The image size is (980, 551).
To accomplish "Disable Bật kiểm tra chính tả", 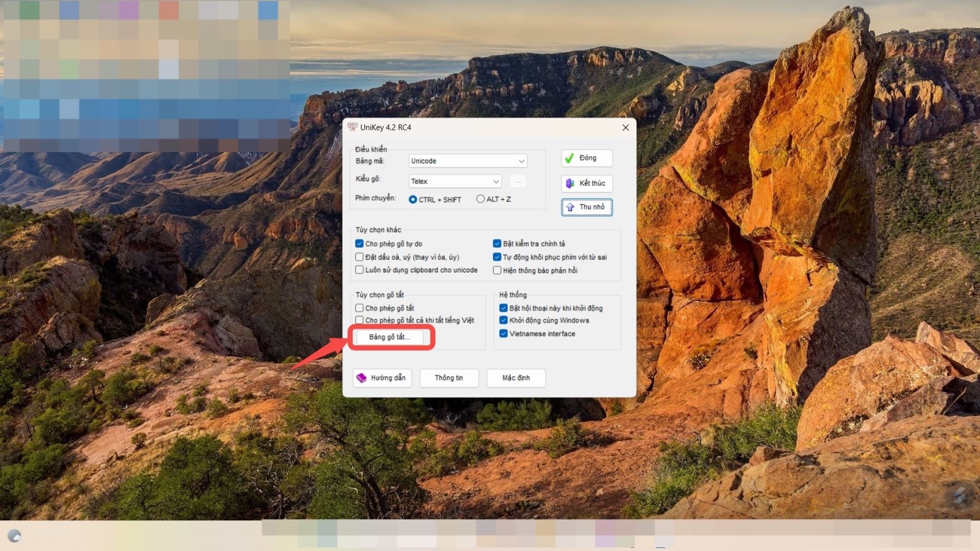I will pos(497,244).
